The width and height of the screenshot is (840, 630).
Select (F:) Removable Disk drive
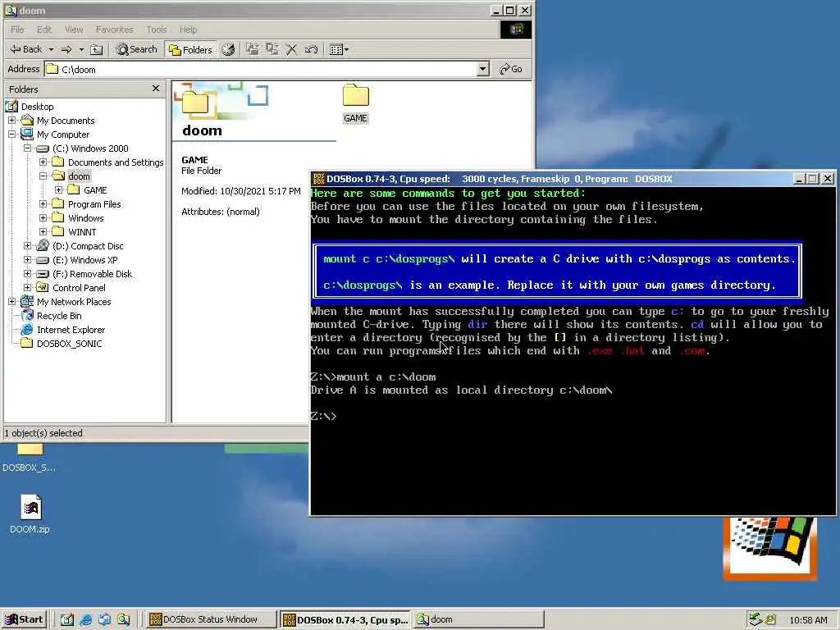click(x=92, y=274)
